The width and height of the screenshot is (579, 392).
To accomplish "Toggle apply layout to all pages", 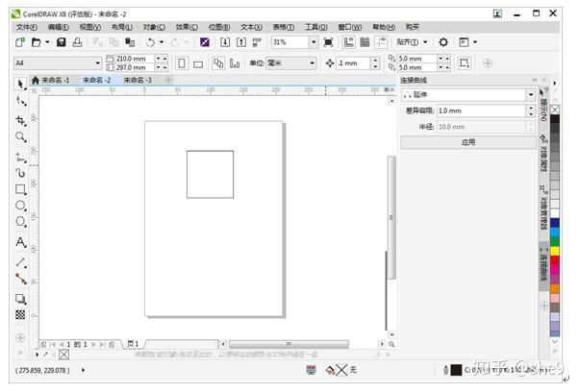I will pos(218,63).
